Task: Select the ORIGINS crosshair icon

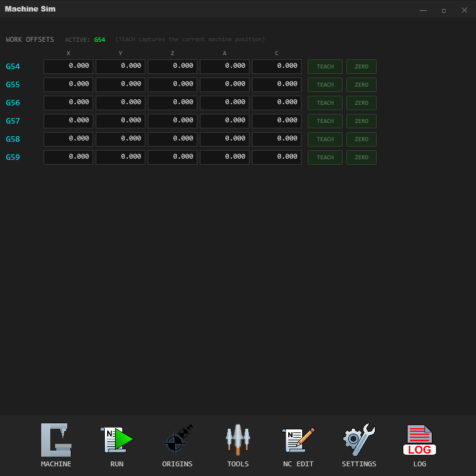Action: [177, 440]
